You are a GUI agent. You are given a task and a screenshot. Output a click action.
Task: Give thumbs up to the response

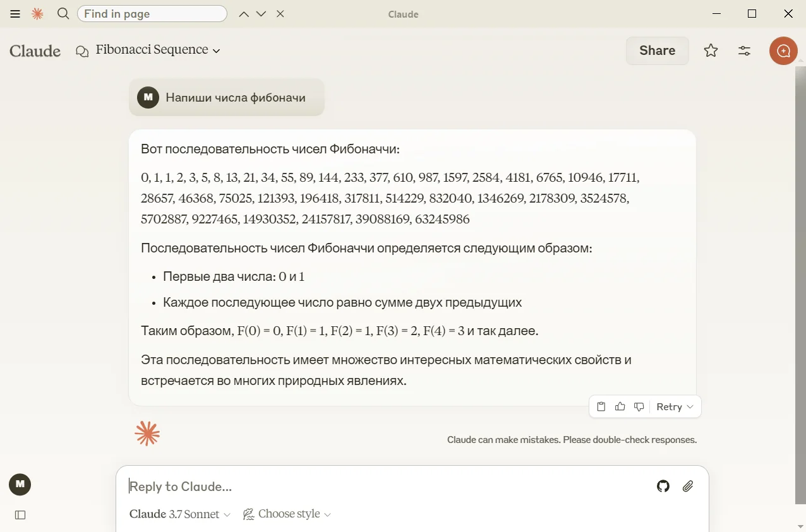pyautogui.click(x=620, y=407)
